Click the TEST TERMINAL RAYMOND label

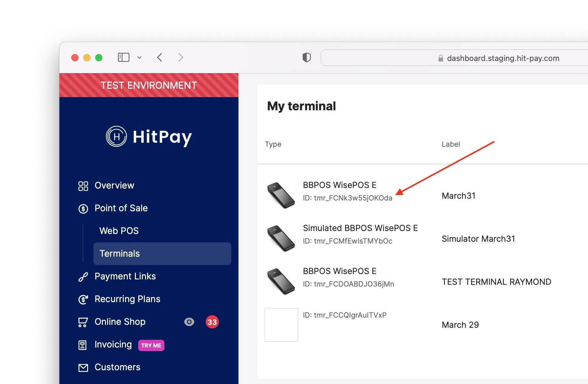(x=496, y=282)
